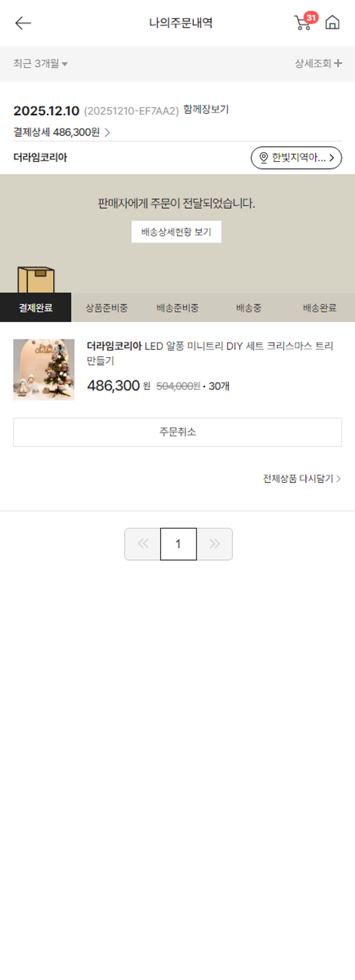Click the location pin icon on 한빛지역아
Viewport: 355px width, 980px height.
pyautogui.click(x=264, y=158)
